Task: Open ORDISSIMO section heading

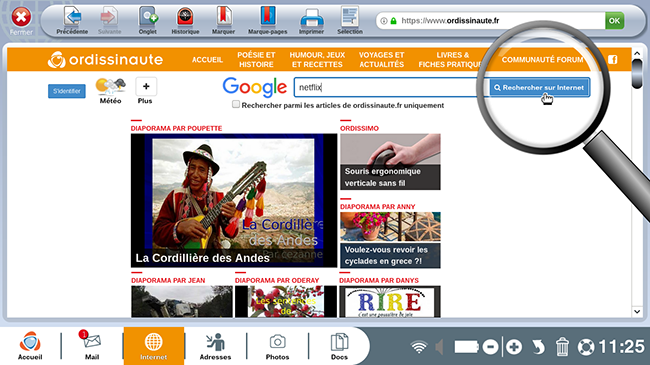Action: tap(359, 129)
